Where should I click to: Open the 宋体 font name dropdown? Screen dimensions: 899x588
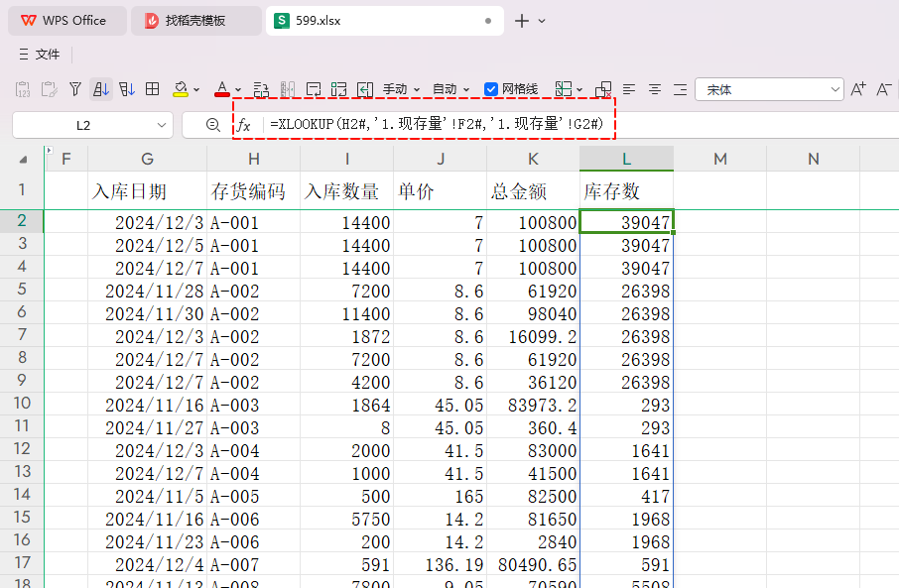(x=835, y=89)
